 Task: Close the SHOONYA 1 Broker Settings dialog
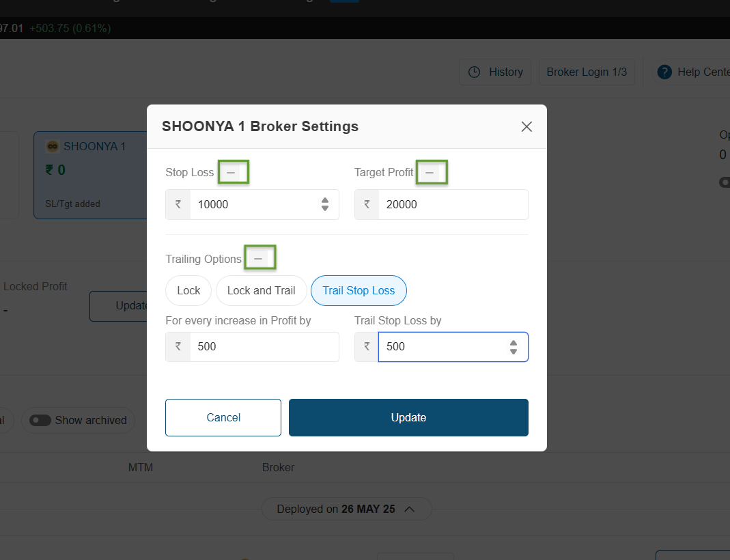(527, 126)
